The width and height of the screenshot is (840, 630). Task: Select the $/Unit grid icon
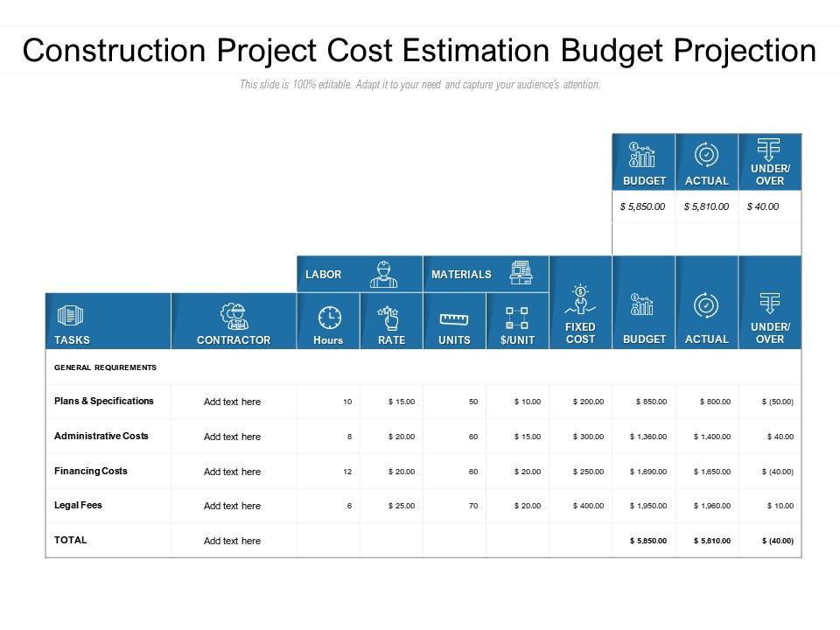click(517, 318)
